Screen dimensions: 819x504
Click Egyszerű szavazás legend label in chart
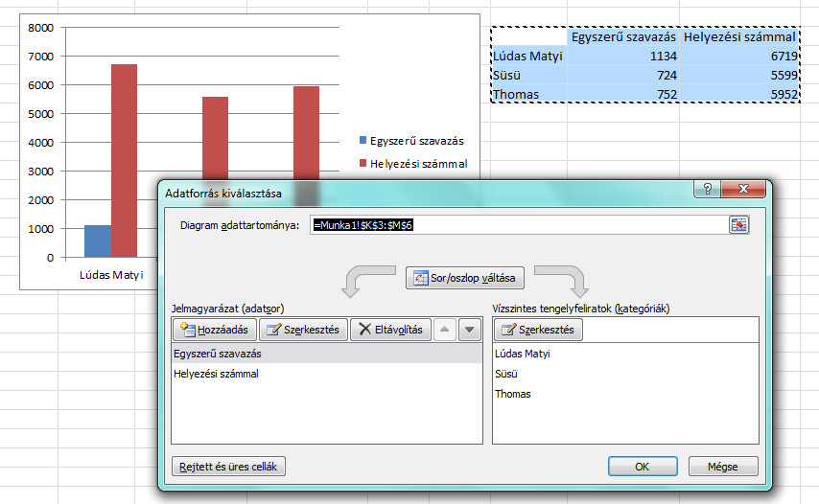pyautogui.click(x=417, y=141)
